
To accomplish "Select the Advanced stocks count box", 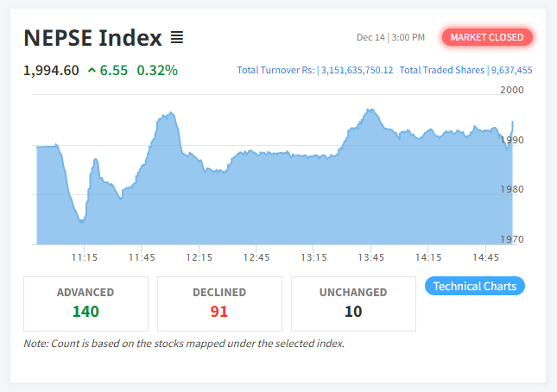I will point(85,303).
